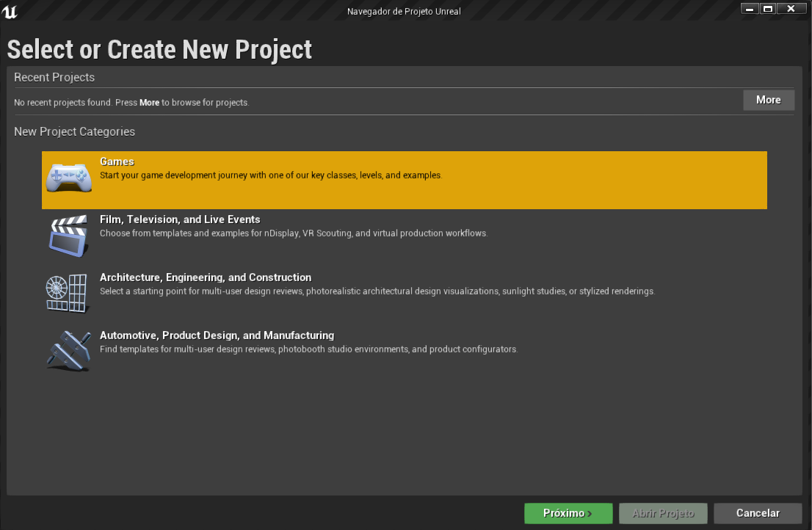Select the Games category title
Viewport: 812px width, 530px height.
(117, 161)
